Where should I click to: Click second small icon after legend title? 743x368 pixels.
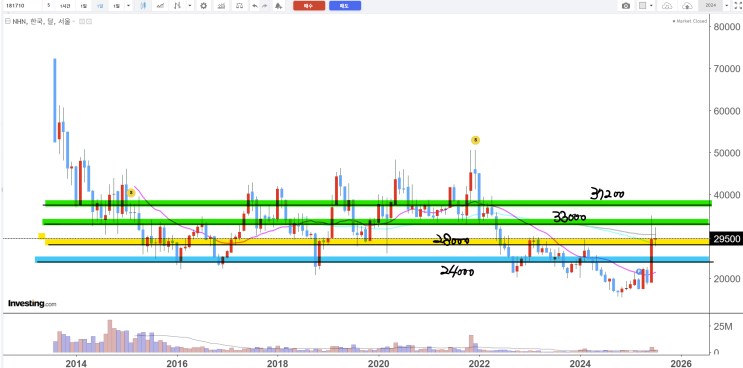tap(89, 21)
